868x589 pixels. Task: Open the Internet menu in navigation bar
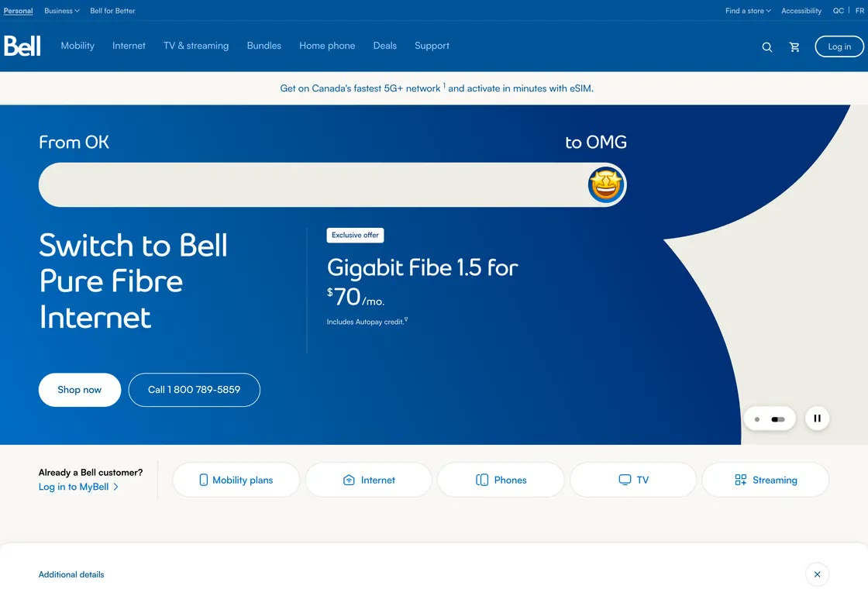[129, 46]
